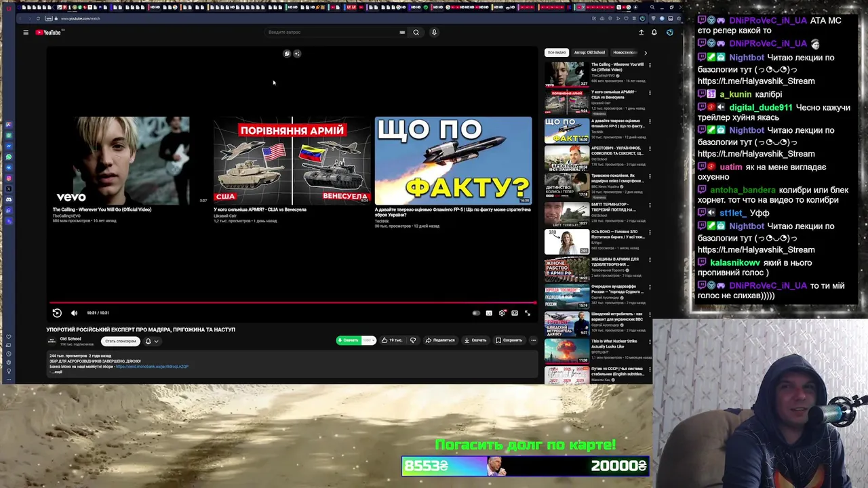This screenshot has height=488, width=868.
Task: Click the green 'Скачать' extension button
Action: pos(349,340)
